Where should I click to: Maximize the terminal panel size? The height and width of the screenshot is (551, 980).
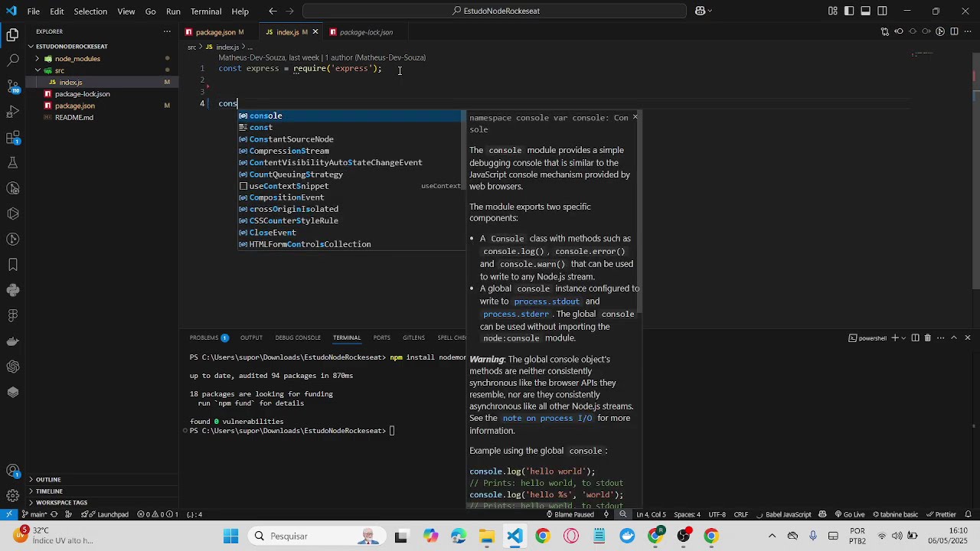coord(953,337)
